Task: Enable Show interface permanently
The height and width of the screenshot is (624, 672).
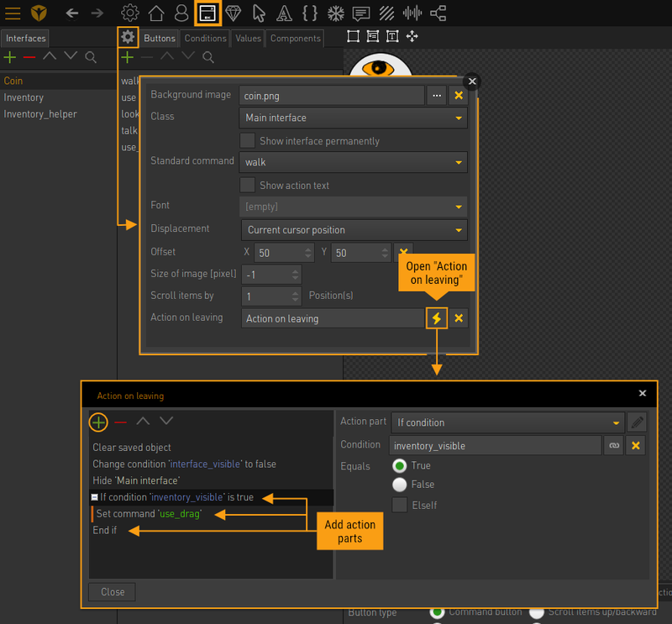Action: click(247, 140)
